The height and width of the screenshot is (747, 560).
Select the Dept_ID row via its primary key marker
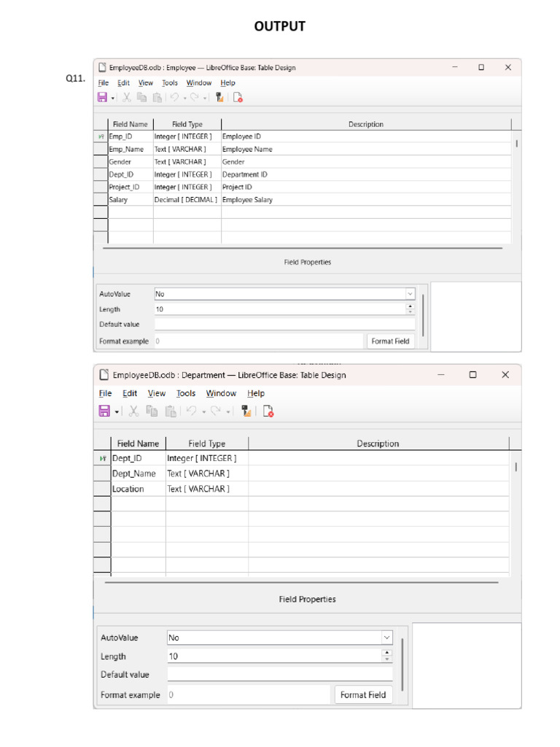(102, 458)
